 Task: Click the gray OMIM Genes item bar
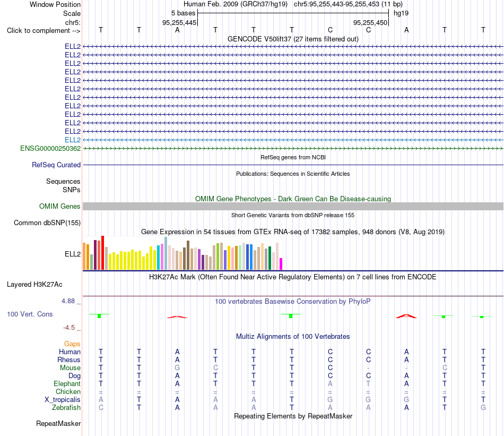pyautogui.click(x=293, y=206)
